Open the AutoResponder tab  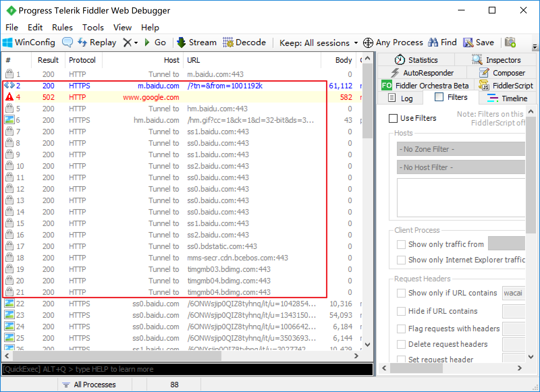coord(422,73)
